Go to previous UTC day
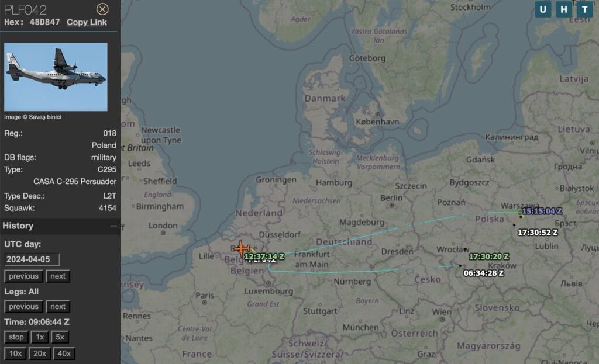 coord(23,276)
